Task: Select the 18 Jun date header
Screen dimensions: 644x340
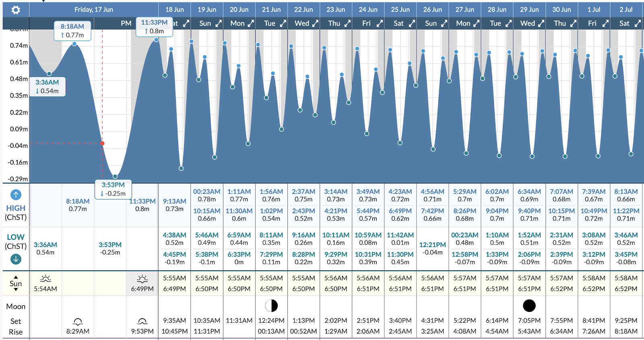Action: point(175,10)
